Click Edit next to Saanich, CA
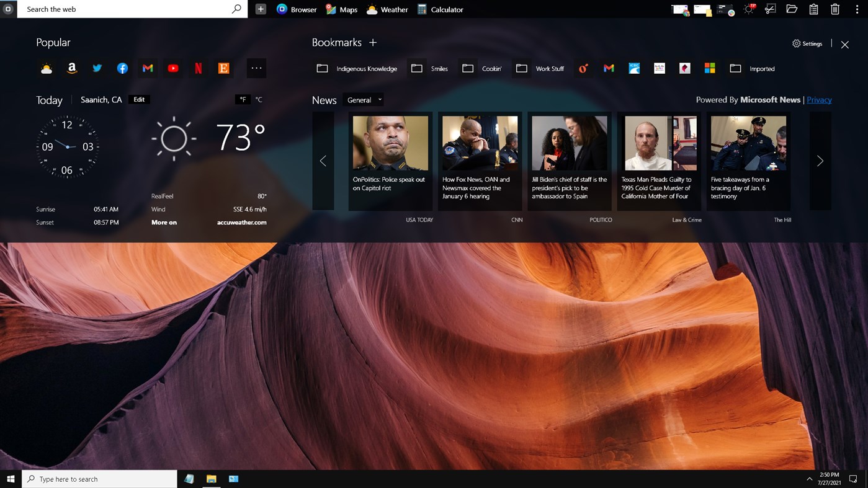The image size is (868, 488). 139,99
